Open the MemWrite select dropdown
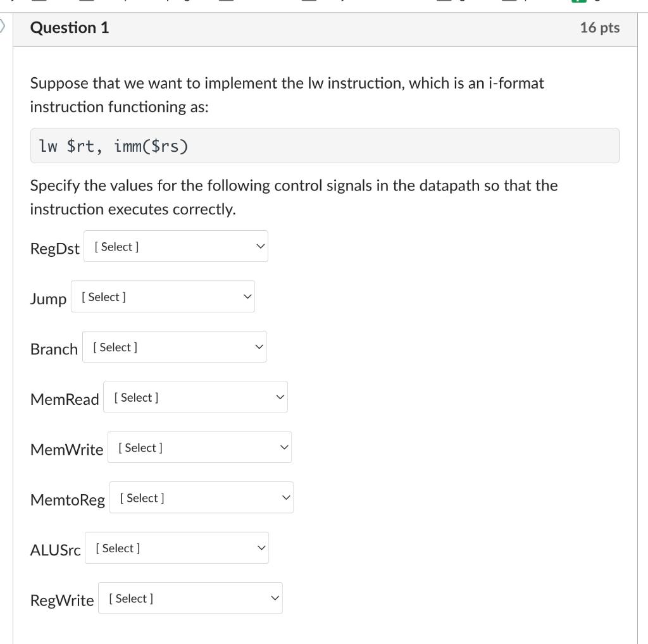The width and height of the screenshot is (648, 644). 199,447
